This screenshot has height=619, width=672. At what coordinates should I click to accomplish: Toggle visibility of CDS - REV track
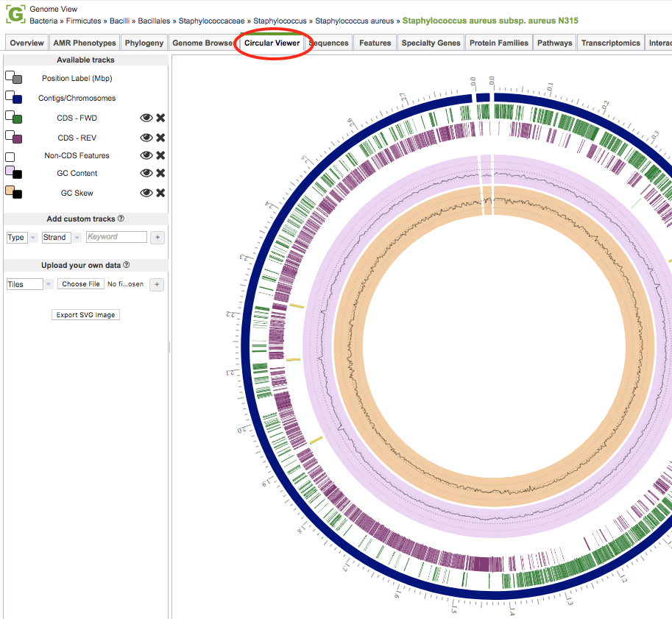146,138
